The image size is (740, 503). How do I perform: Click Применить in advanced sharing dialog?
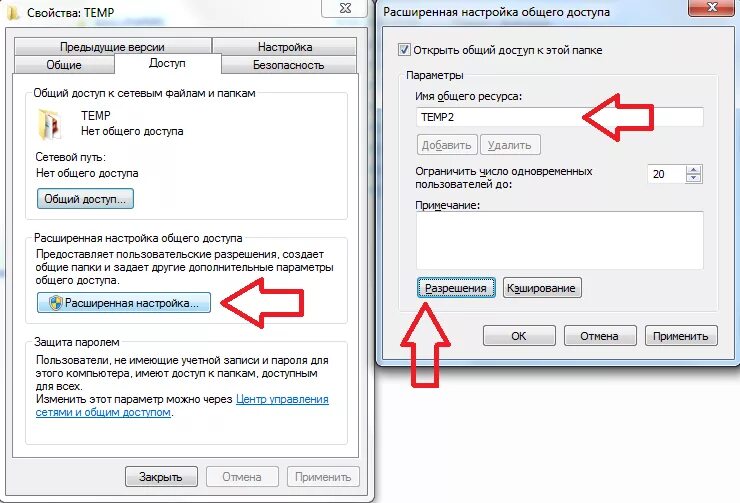(x=681, y=336)
